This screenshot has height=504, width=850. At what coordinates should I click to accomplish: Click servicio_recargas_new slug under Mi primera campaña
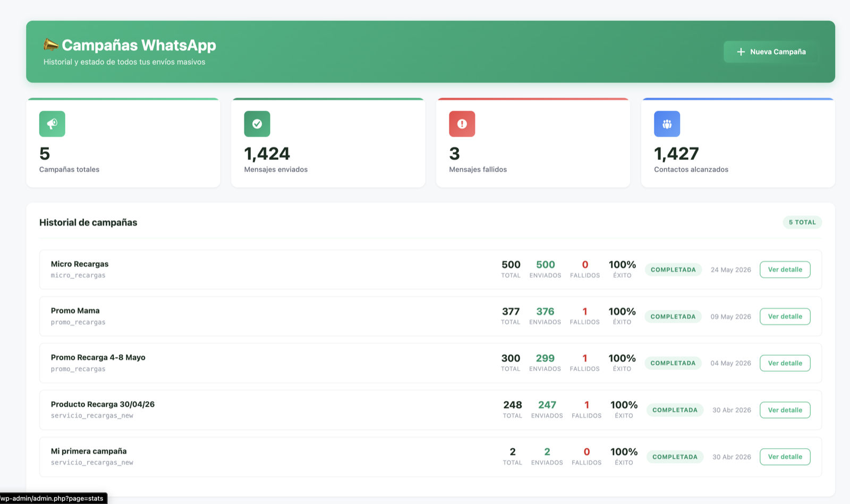(92, 463)
